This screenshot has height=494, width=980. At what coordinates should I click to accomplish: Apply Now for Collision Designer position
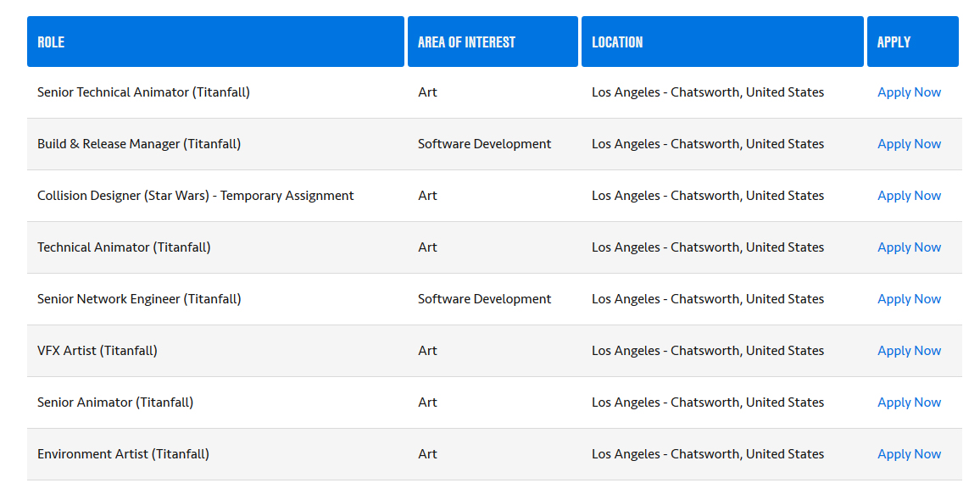909,196
